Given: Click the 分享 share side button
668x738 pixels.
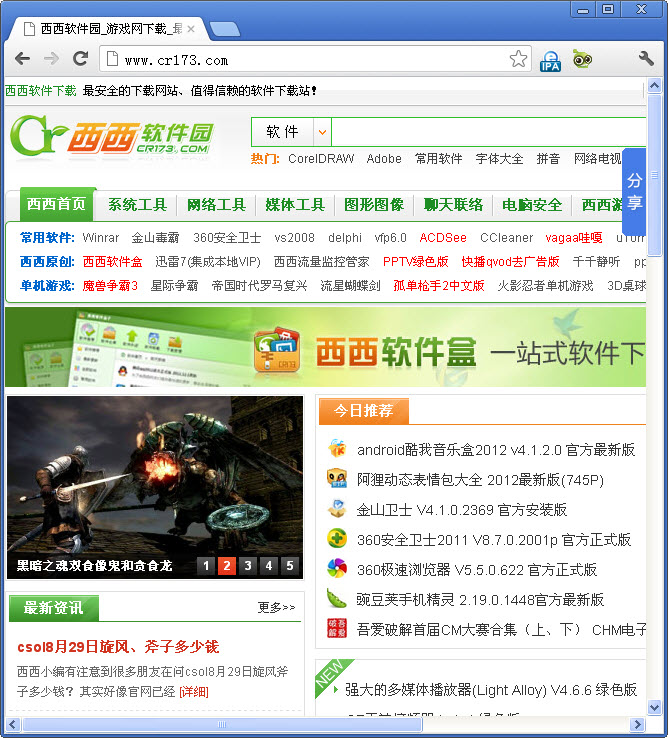Looking at the screenshot, I should [x=634, y=192].
